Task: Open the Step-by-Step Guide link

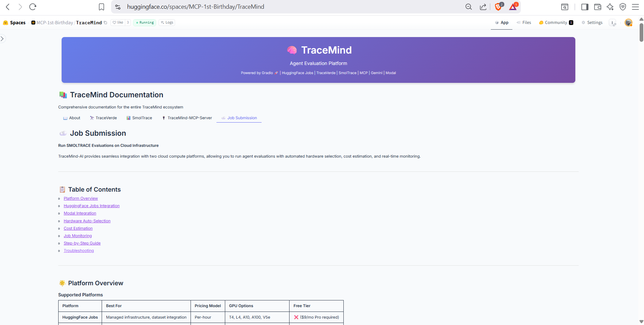Action: (82, 243)
